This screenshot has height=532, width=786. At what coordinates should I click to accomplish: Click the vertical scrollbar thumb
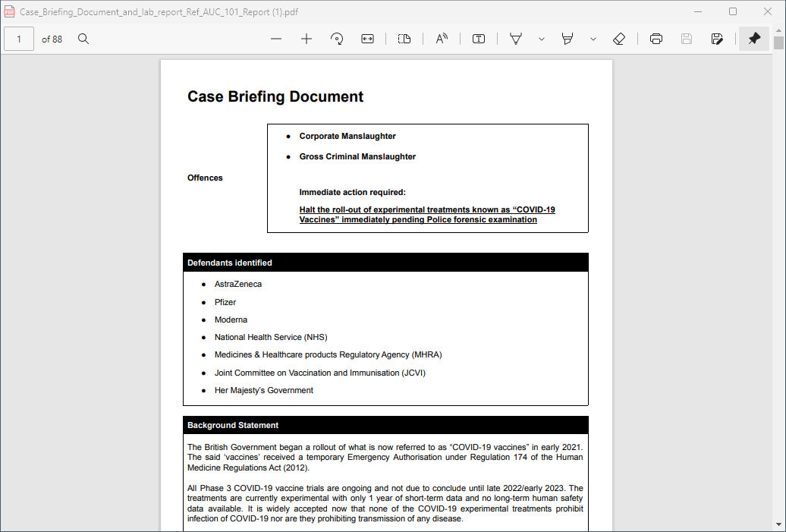tap(778, 43)
